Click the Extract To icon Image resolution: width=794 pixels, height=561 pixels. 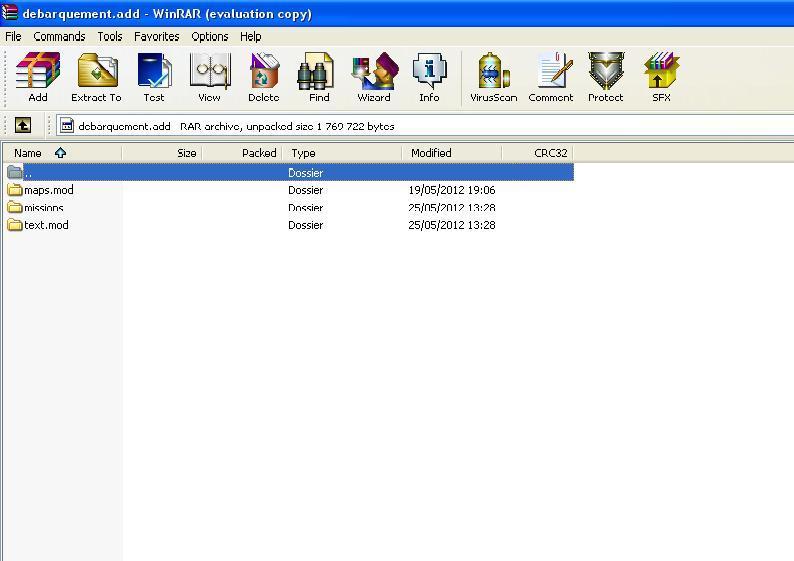pyautogui.click(x=96, y=77)
